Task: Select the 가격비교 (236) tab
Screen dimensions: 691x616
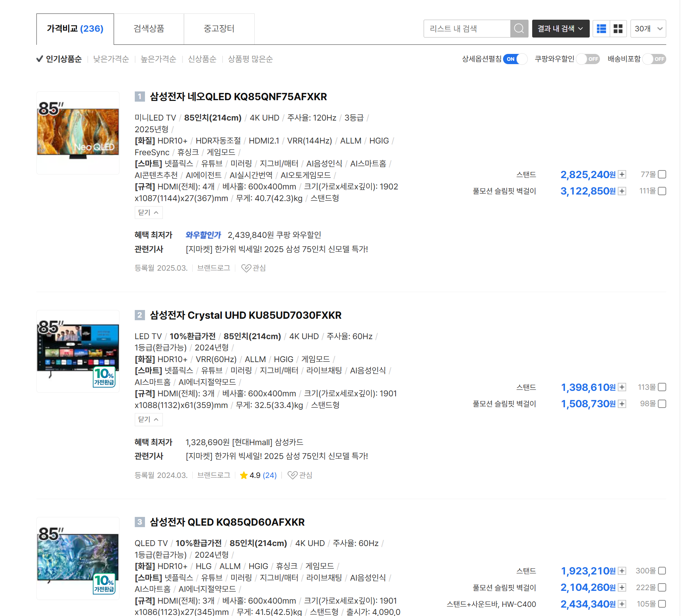Action: click(x=75, y=29)
